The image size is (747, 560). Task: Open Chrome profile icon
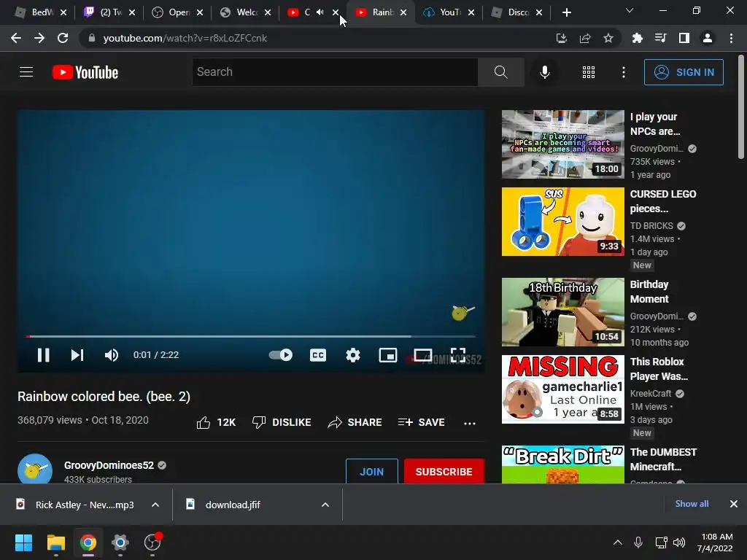pos(708,38)
